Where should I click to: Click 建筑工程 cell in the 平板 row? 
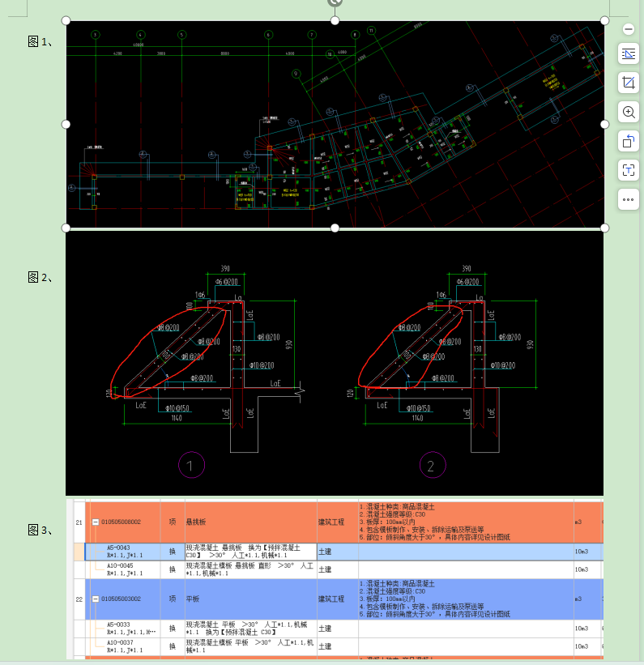(x=337, y=599)
